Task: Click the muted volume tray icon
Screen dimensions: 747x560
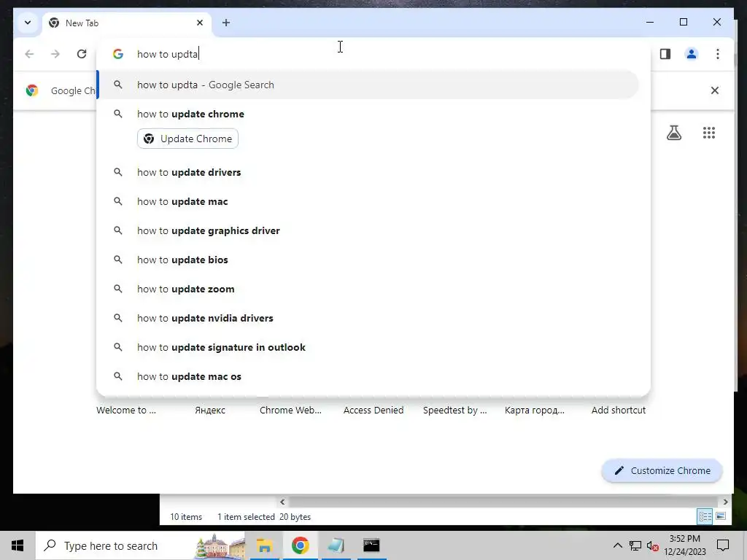Action: pos(653,545)
